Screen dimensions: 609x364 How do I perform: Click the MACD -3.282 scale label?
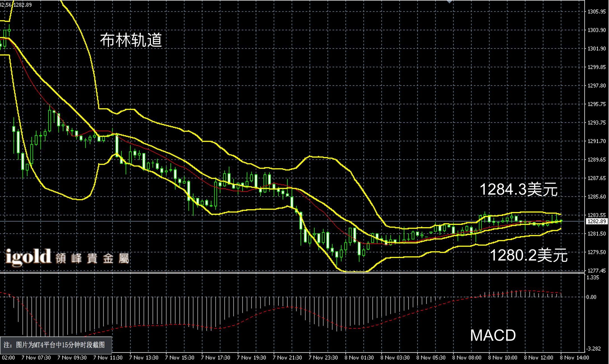pos(594,349)
